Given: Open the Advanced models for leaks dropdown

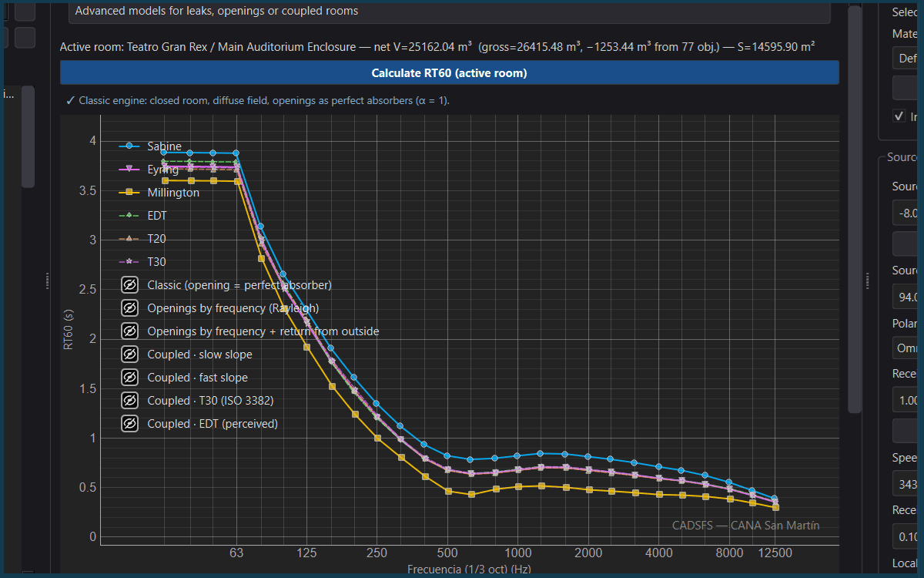Looking at the screenshot, I should [450, 12].
